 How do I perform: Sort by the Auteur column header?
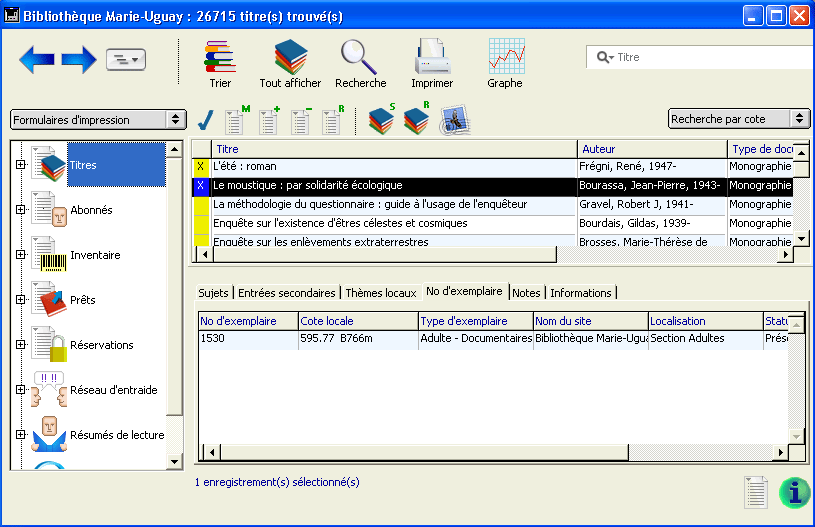pyautogui.click(x=652, y=149)
